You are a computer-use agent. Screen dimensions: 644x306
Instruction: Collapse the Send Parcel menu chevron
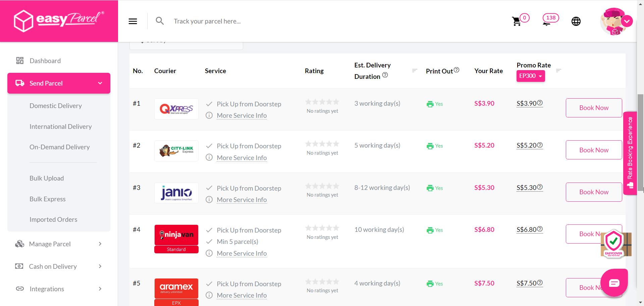(x=100, y=83)
